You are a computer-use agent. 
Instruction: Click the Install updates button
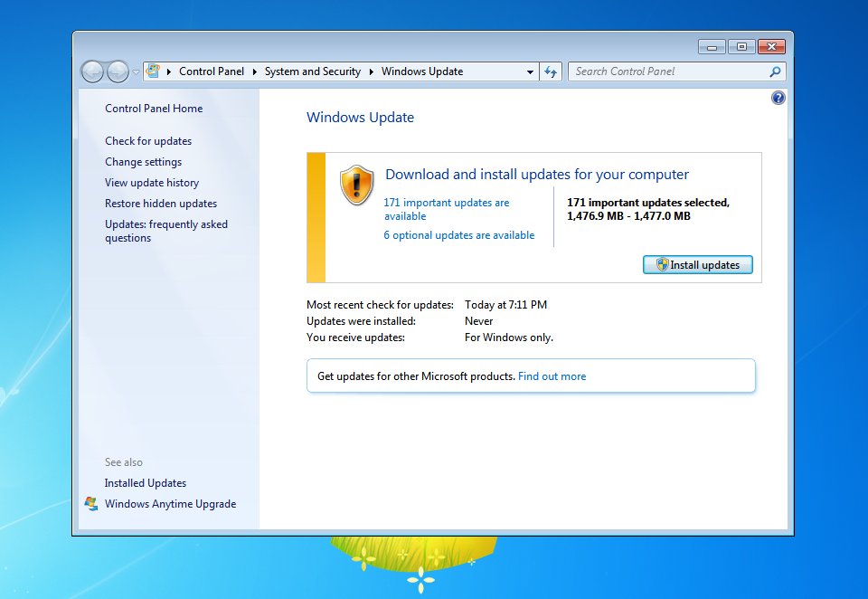tap(697, 265)
